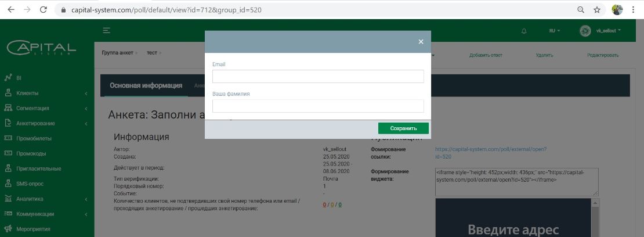Click the тест breadcrumb
Image resolution: width=644 pixels, height=237 pixels.
tap(152, 53)
